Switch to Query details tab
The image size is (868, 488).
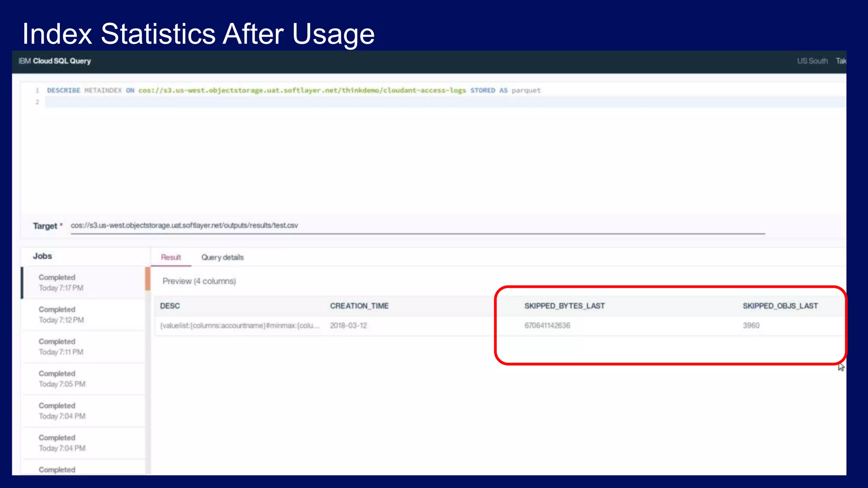coord(223,257)
